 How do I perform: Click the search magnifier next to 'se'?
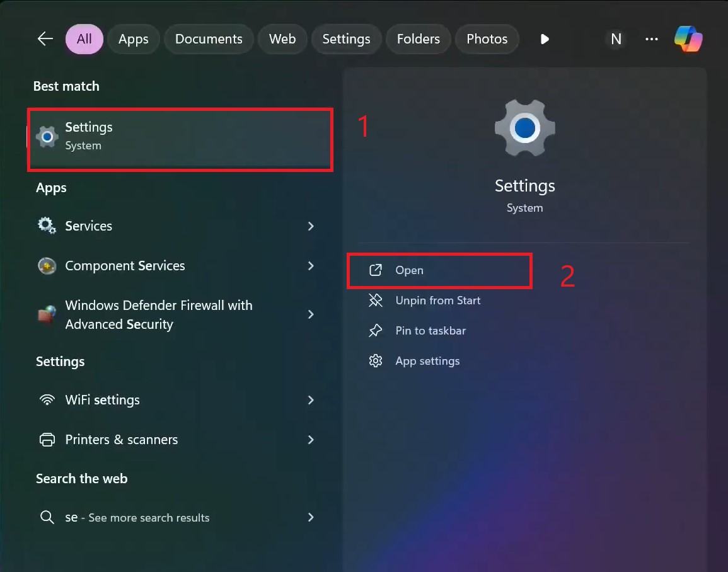tap(47, 517)
